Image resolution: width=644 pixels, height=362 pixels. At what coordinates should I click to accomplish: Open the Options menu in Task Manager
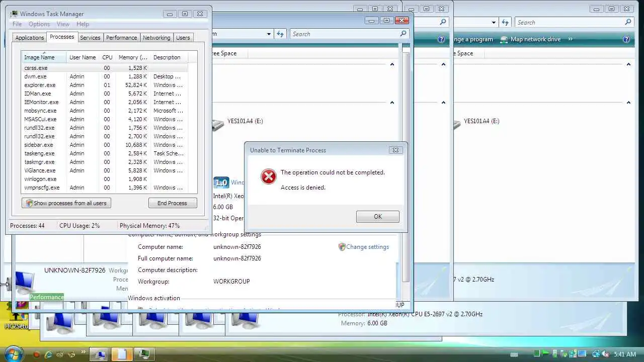click(x=39, y=24)
